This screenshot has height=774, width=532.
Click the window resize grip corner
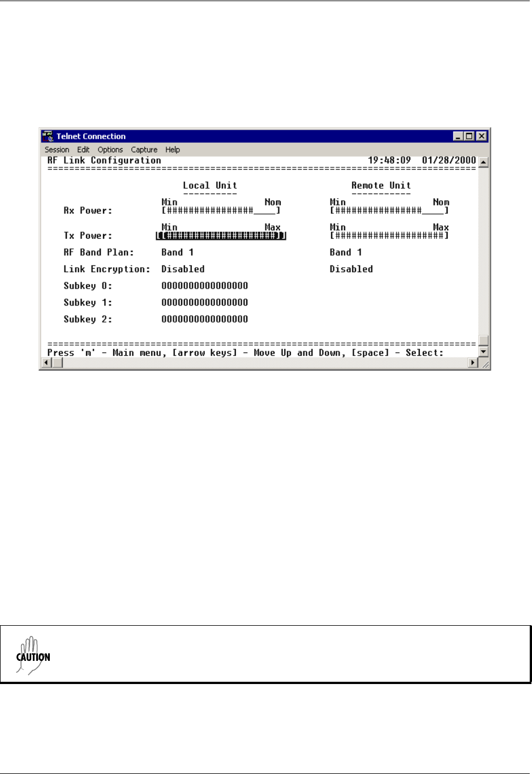click(484, 364)
